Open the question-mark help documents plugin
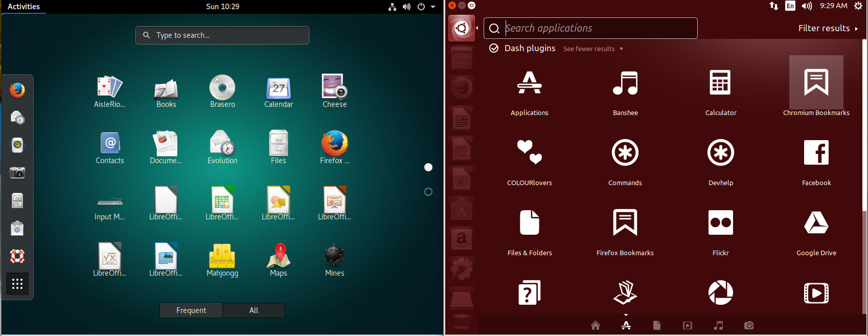The height and width of the screenshot is (336, 868). (530, 293)
